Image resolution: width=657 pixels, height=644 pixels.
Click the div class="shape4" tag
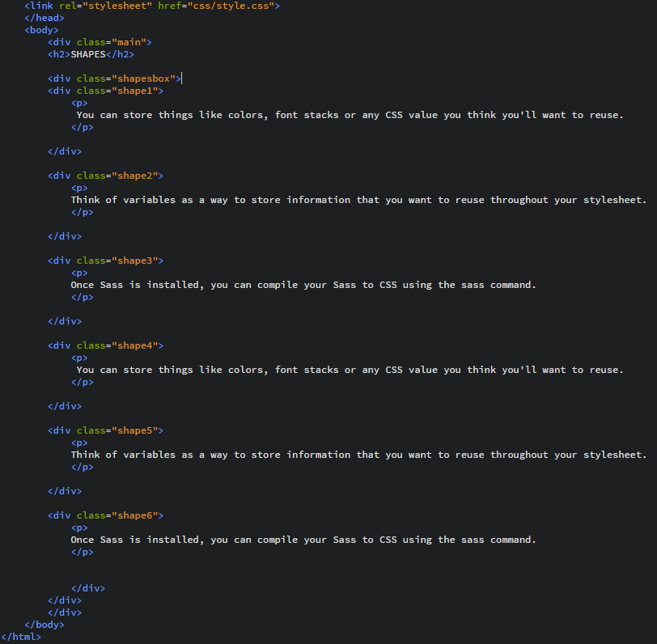coord(105,345)
